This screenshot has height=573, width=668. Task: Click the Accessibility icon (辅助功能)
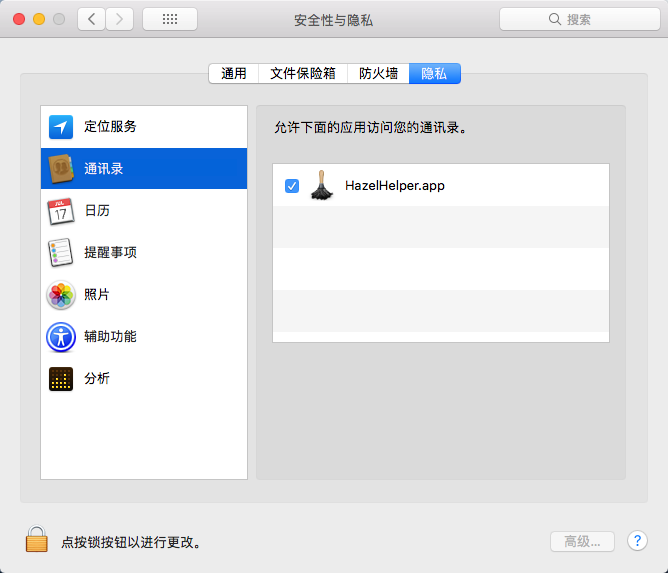[x=61, y=337]
